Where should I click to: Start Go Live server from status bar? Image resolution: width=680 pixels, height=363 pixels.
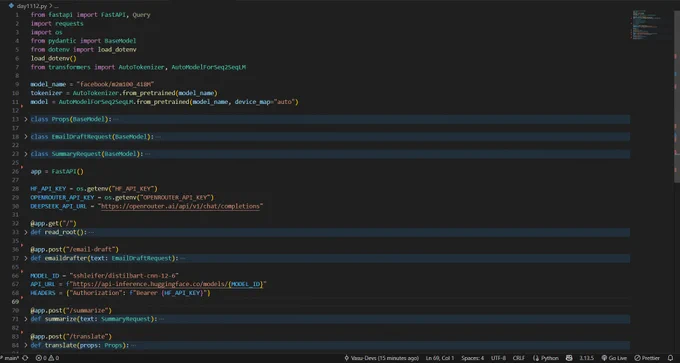point(614,358)
